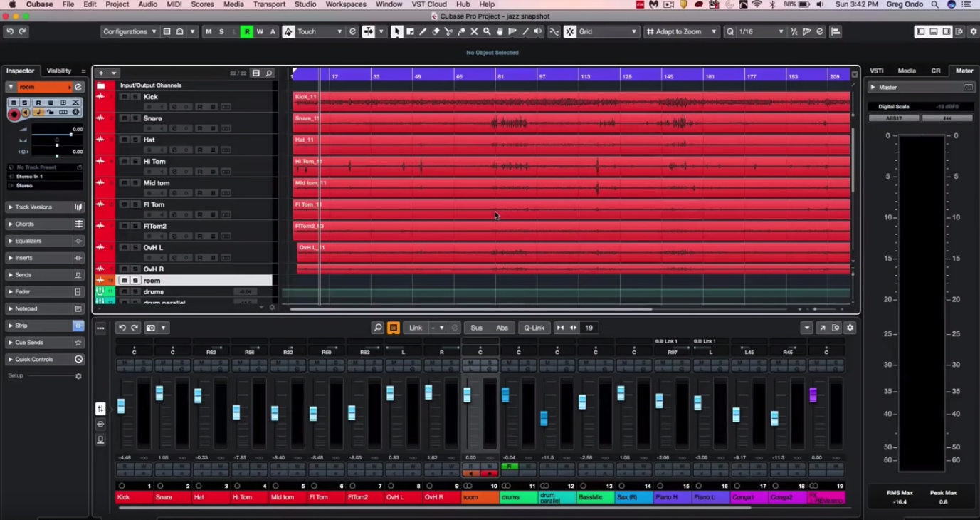Screen dimensions: 980x520
Task: Click the Abs button in MixConsole
Action: pos(502,328)
